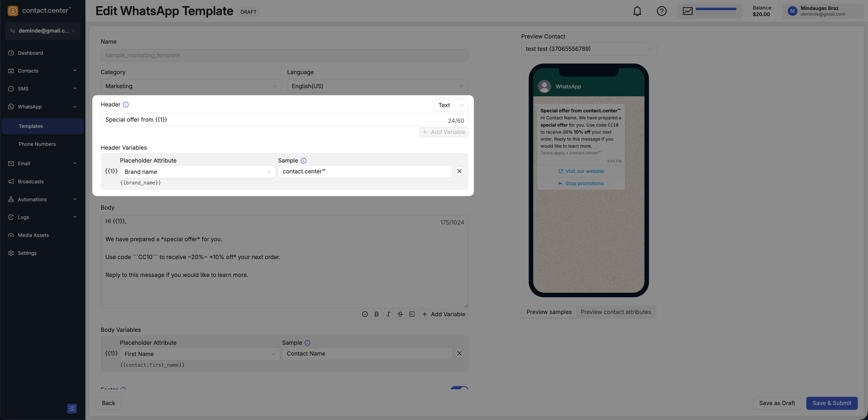The width and height of the screenshot is (868, 420).
Task: Click the notifications bell icon
Action: [637, 11]
